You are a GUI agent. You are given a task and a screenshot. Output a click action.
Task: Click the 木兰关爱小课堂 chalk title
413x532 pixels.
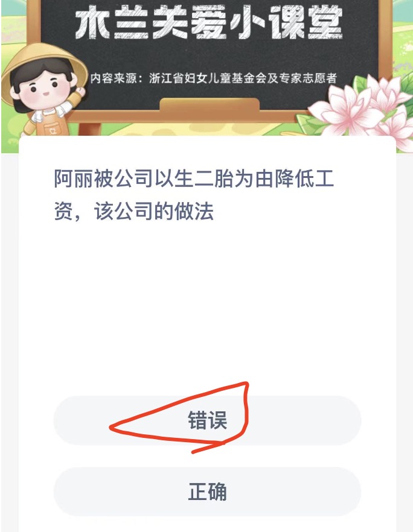pos(208,23)
